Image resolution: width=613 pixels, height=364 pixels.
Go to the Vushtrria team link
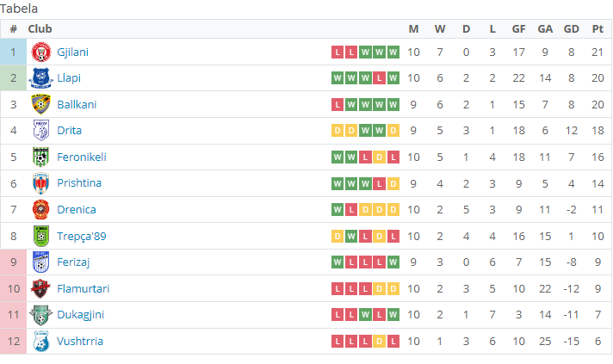click(80, 341)
